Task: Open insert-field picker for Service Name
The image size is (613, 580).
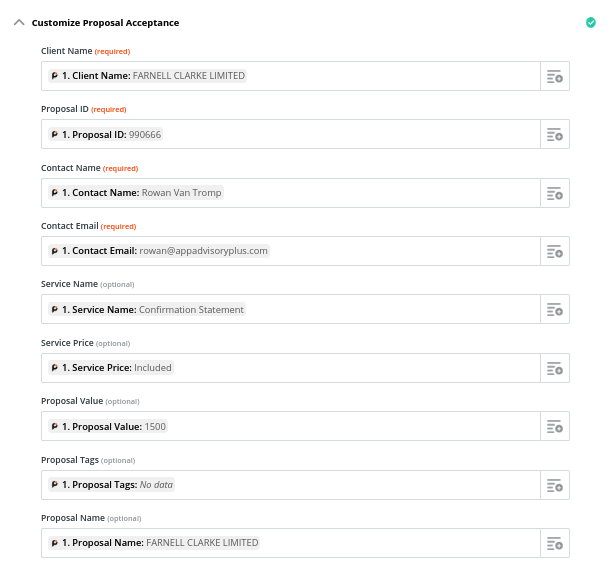Action: pyautogui.click(x=555, y=309)
